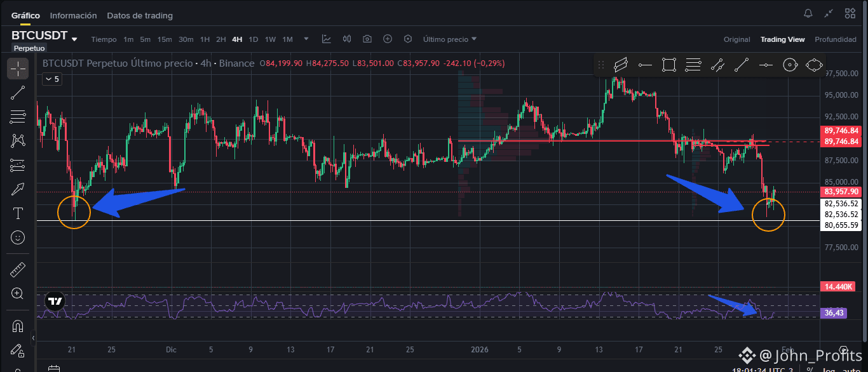Select rectangle tool in floating toolbar

click(668, 64)
